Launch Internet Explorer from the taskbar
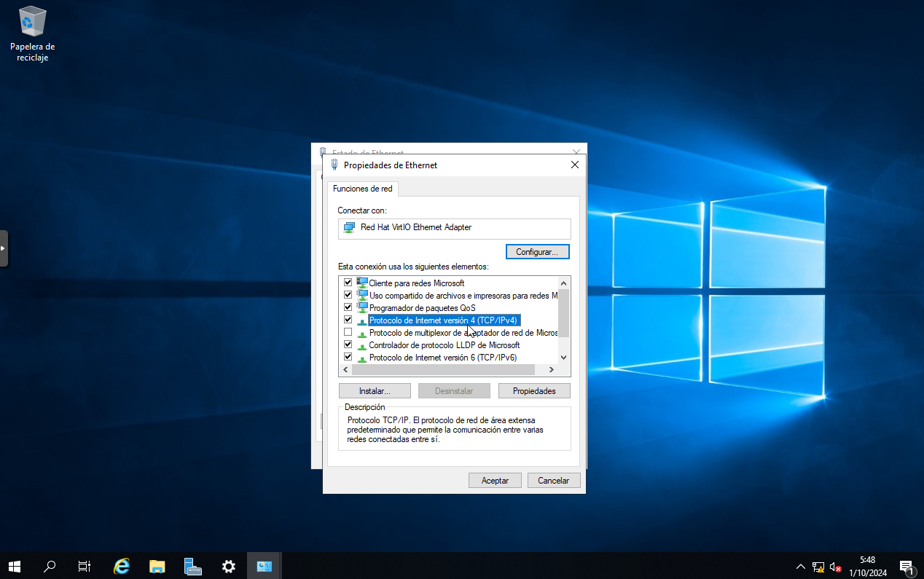The width and height of the screenshot is (924, 579). coord(122,566)
